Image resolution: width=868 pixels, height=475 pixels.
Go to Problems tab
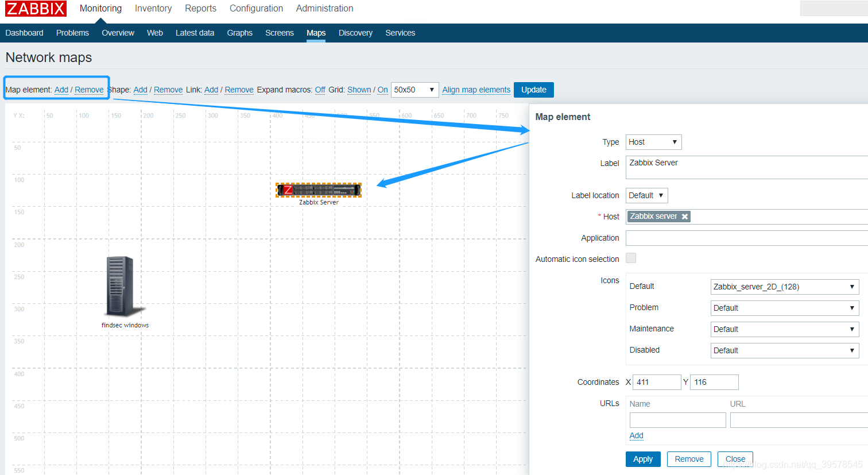(72, 33)
